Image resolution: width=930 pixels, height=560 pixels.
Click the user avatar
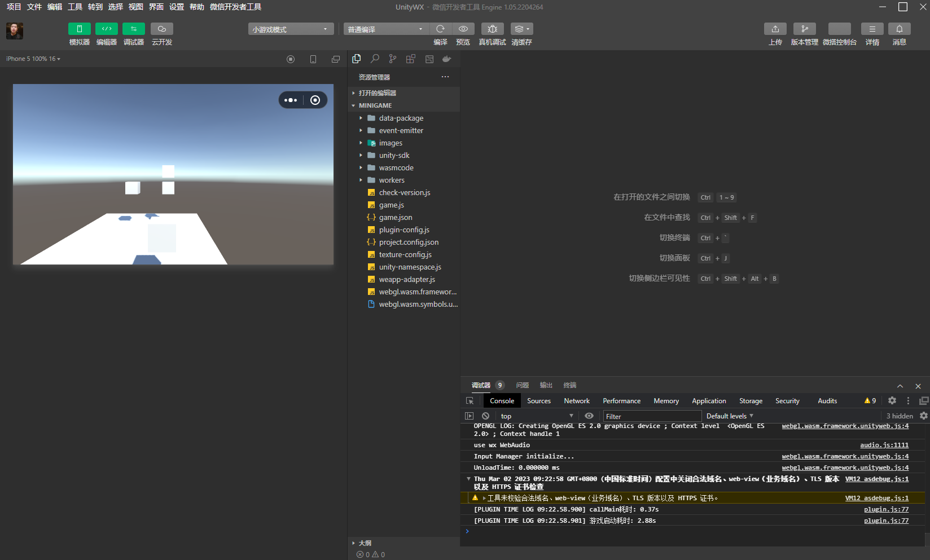click(x=15, y=31)
